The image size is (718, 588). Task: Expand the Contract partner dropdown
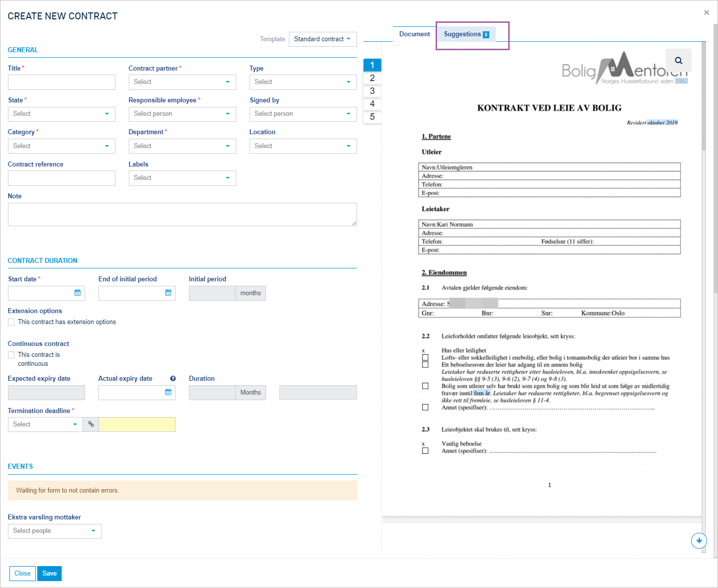[182, 82]
